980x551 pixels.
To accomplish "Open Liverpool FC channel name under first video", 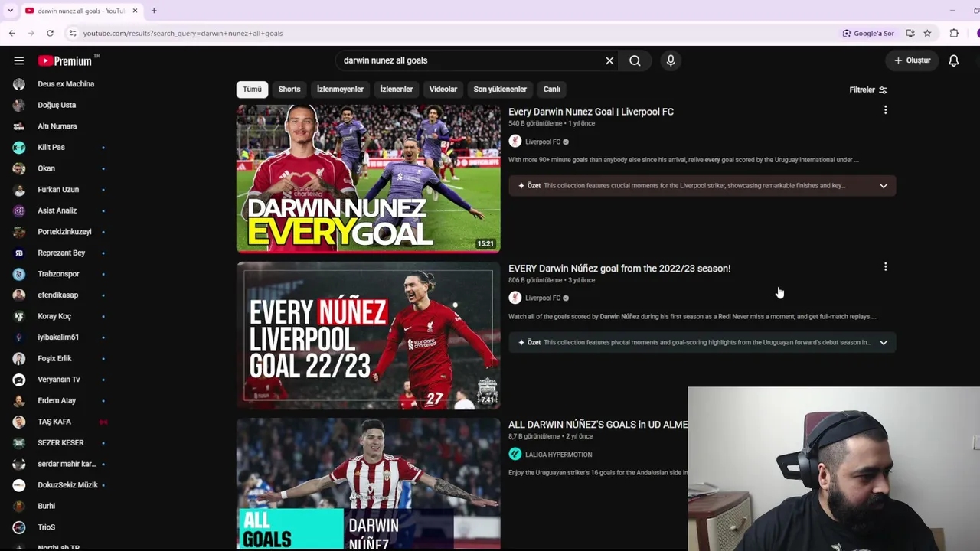I will (x=543, y=142).
